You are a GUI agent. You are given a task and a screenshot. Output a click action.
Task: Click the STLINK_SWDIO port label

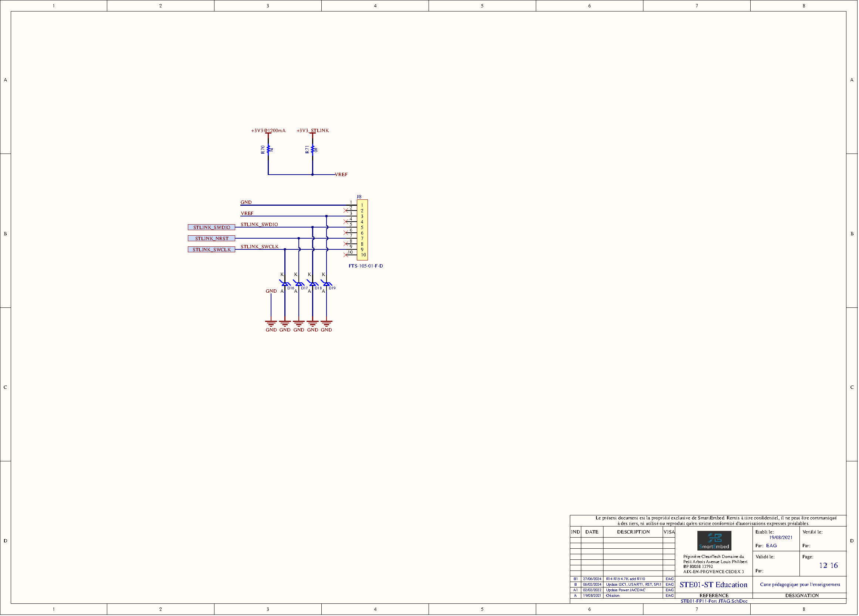pos(212,227)
